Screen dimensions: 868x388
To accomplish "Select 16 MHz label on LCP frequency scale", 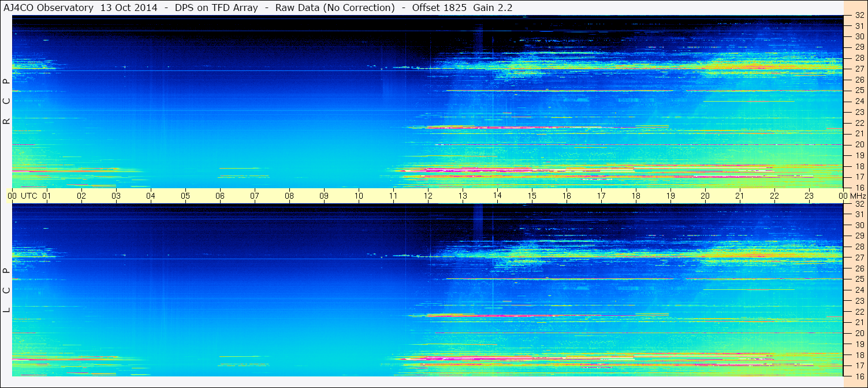I will click(859, 376).
